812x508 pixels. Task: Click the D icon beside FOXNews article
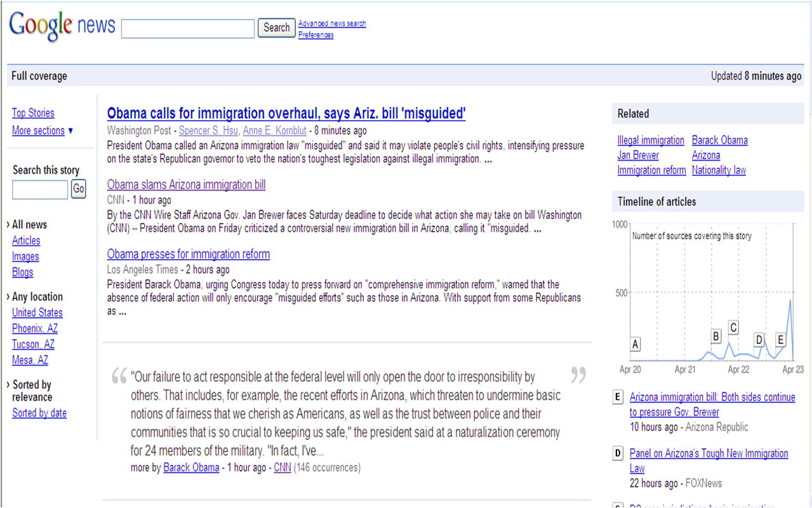(617, 453)
